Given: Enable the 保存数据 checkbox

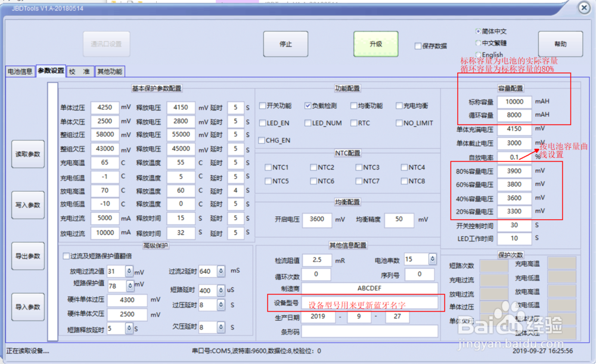Looking at the screenshot, I should tap(418, 46).
